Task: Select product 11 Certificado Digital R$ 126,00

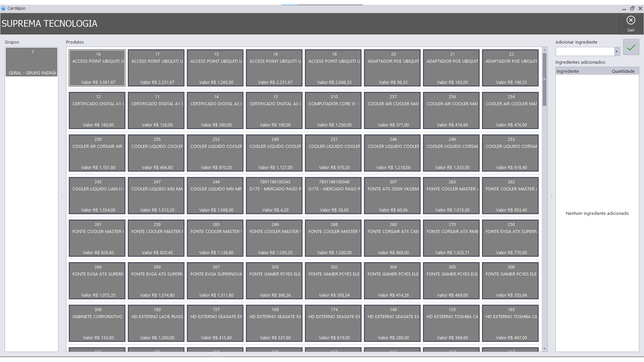Action: [x=156, y=111]
